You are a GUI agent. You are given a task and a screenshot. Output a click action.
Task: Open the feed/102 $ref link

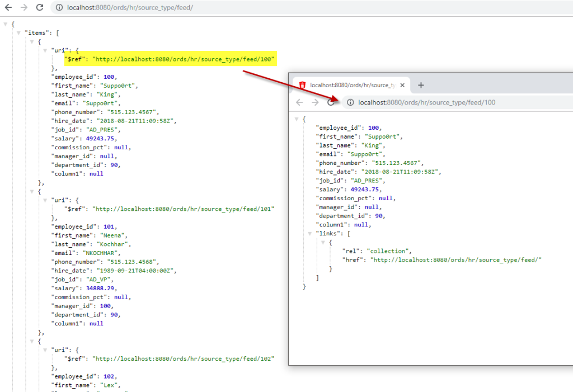[x=183, y=359]
